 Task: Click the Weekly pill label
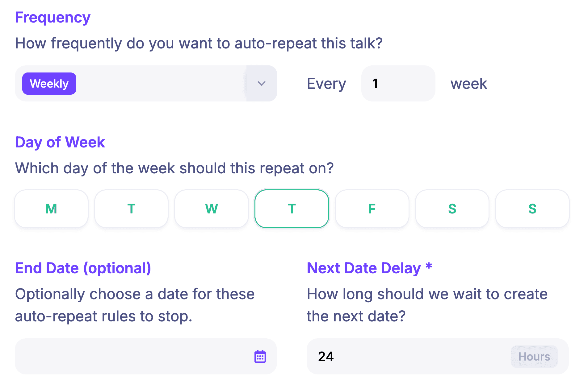click(x=49, y=83)
